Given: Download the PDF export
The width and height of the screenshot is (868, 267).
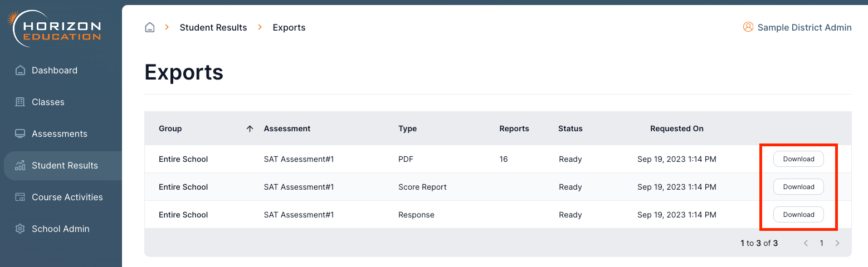Looking at the screenshot, I should click(x=798, y=159).
